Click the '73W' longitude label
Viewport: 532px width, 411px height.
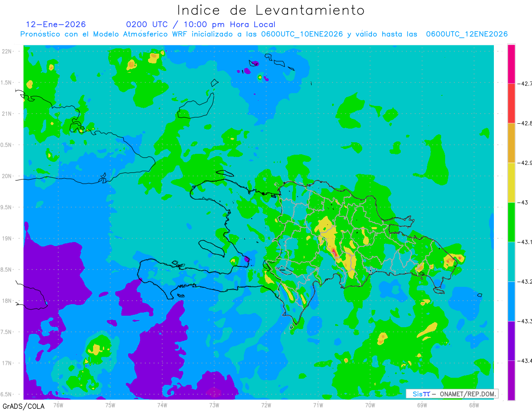(x=214, y=405)
